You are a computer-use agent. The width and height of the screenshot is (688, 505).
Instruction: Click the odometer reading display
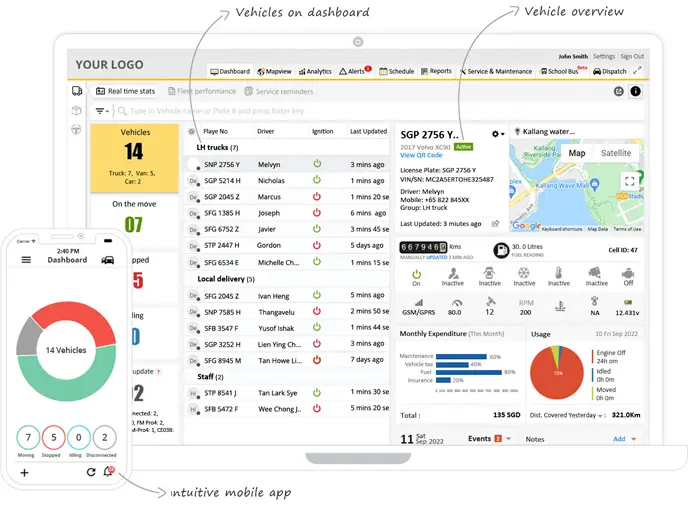point(423,247)
